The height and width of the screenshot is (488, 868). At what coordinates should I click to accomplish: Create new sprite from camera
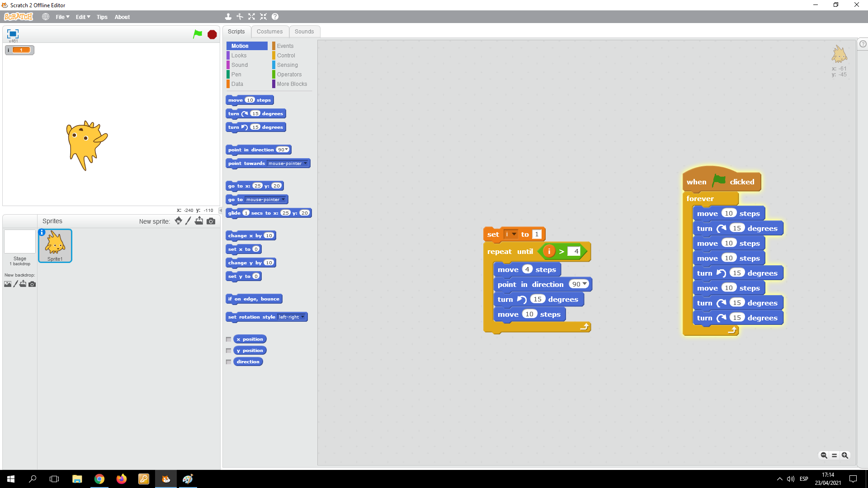pos(211,221)
